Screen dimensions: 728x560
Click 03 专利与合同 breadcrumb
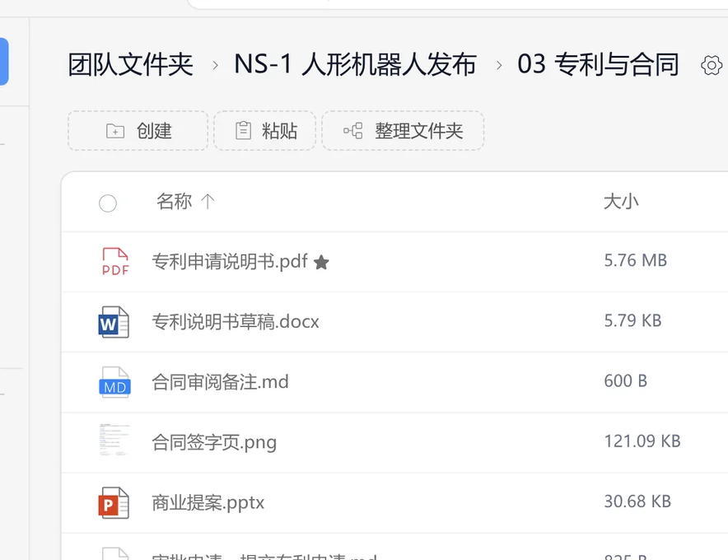[598, 64]
